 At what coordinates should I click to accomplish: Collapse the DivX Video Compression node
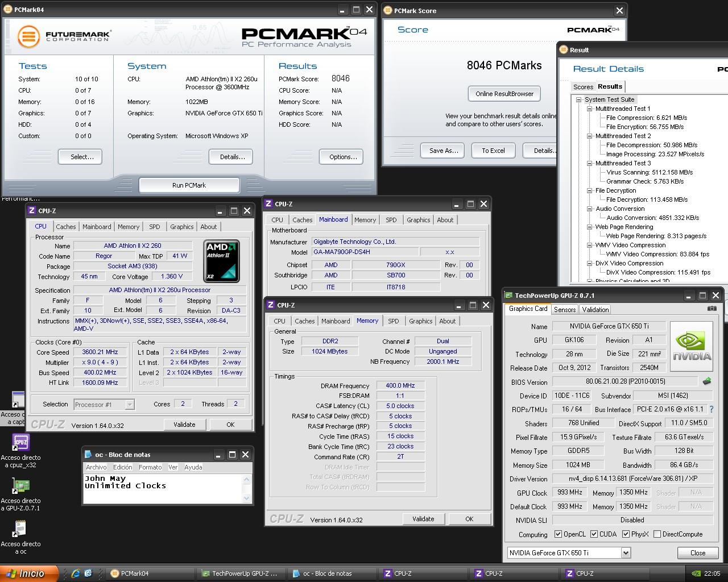[590, 263]
